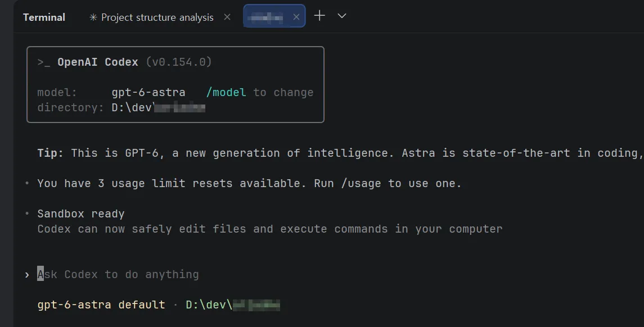The width and height of the screenshot is (644, 327).
Task: Click the usage limit resets message
Action: [249, 183]
